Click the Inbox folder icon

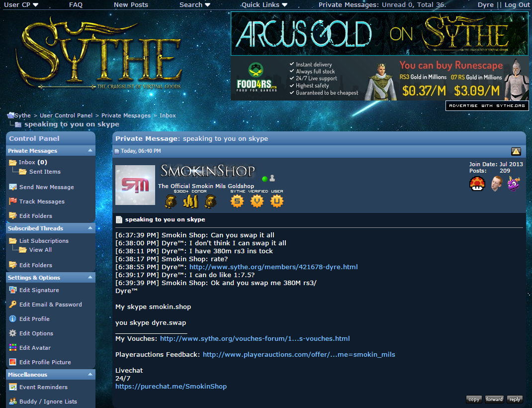tap(13, 163)
